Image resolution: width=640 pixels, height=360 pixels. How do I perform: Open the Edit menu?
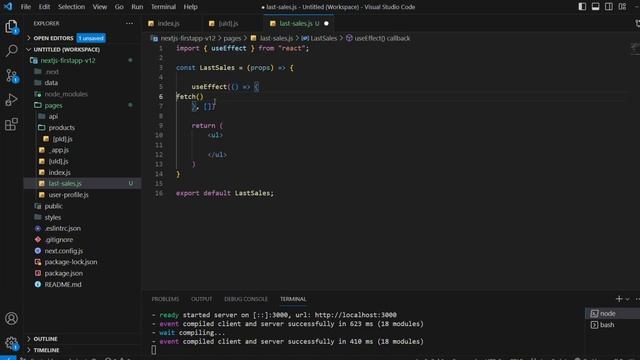tap(44, 7)
